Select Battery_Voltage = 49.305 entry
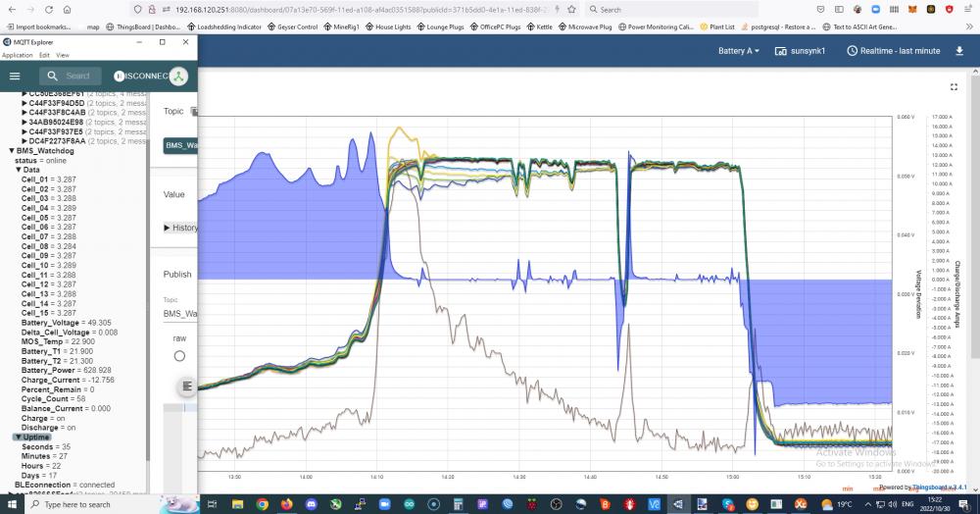The height and width of the screenshot is (514, 980). [67, 323]
